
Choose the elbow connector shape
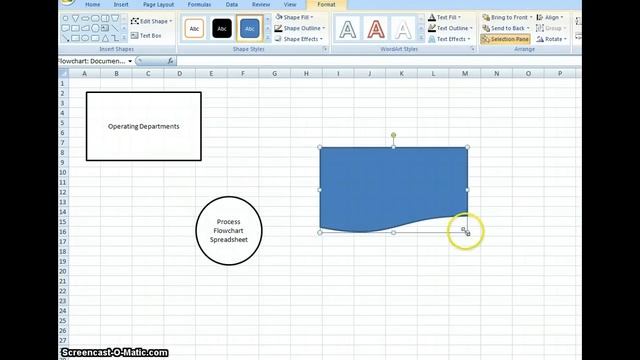pos(115,38)
